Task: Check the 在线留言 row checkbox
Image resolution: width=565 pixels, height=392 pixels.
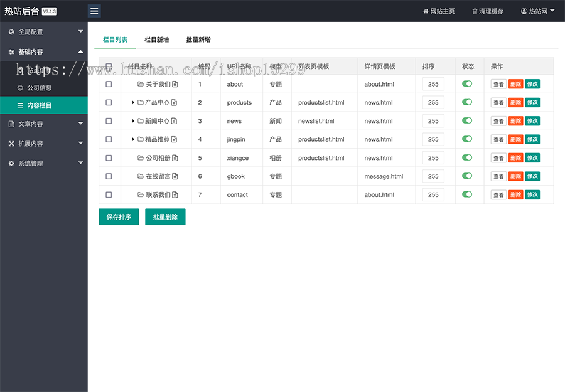Action: [109, 176]
